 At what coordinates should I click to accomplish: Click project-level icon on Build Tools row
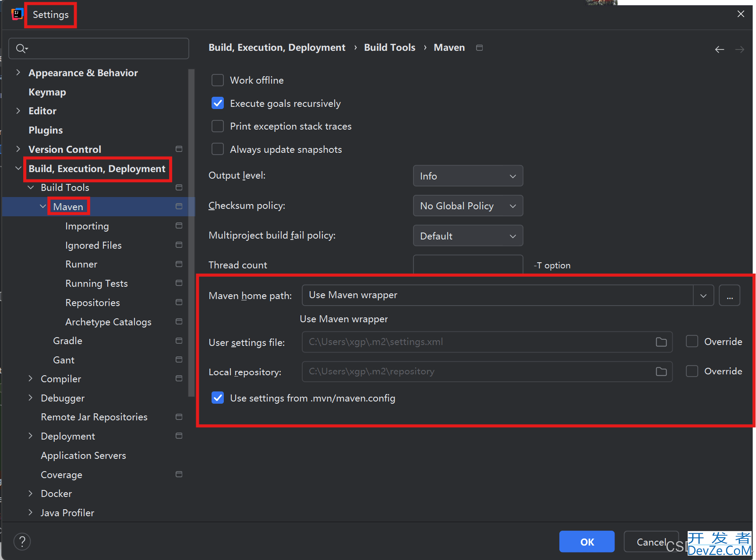click(179, 187)
